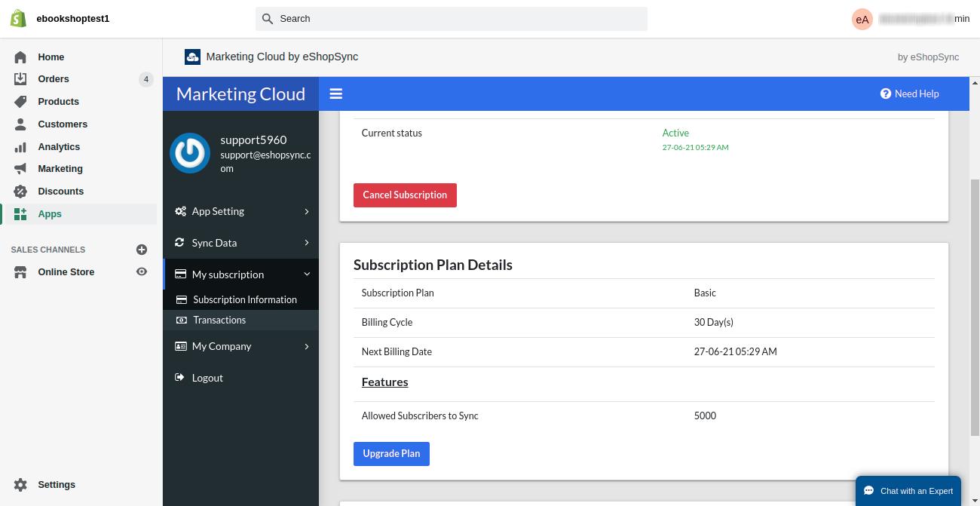Expand the Sync Data chevron
The width and height of the screenshot is (980, 506).
(x=307, y=243)
